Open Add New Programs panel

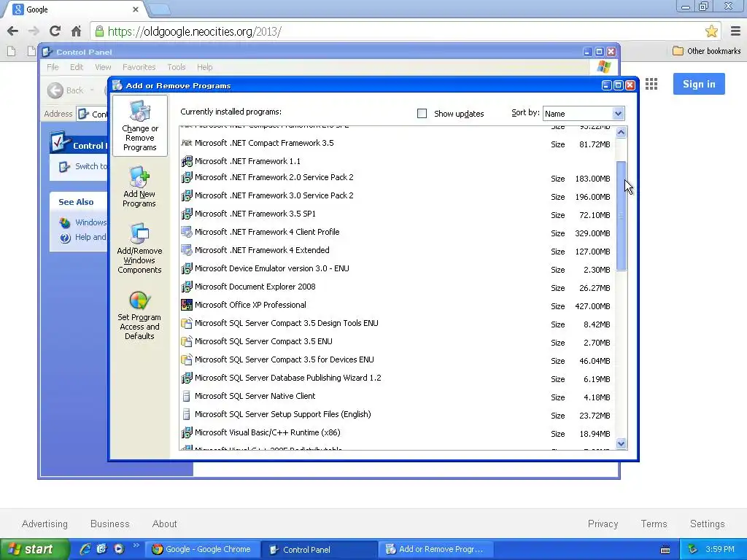(x=139, y=187)
